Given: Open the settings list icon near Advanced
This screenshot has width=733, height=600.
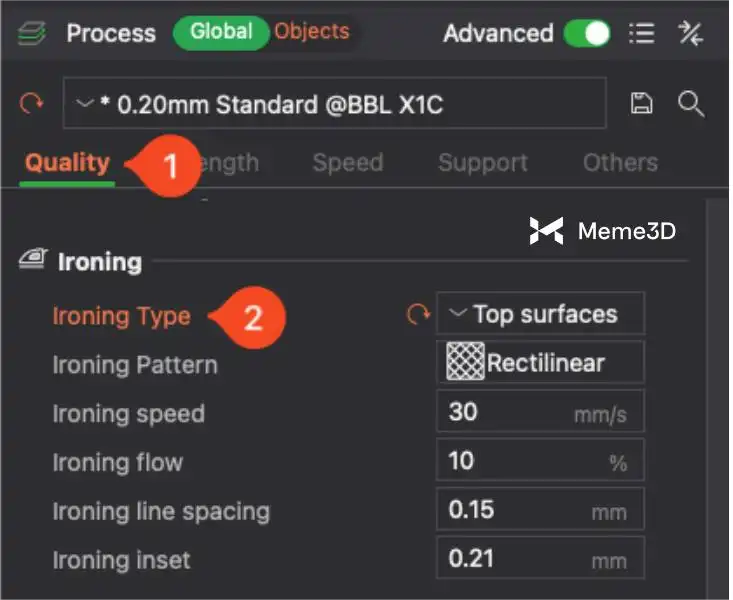Looking at the screenshot, I should tap(641, 33).
